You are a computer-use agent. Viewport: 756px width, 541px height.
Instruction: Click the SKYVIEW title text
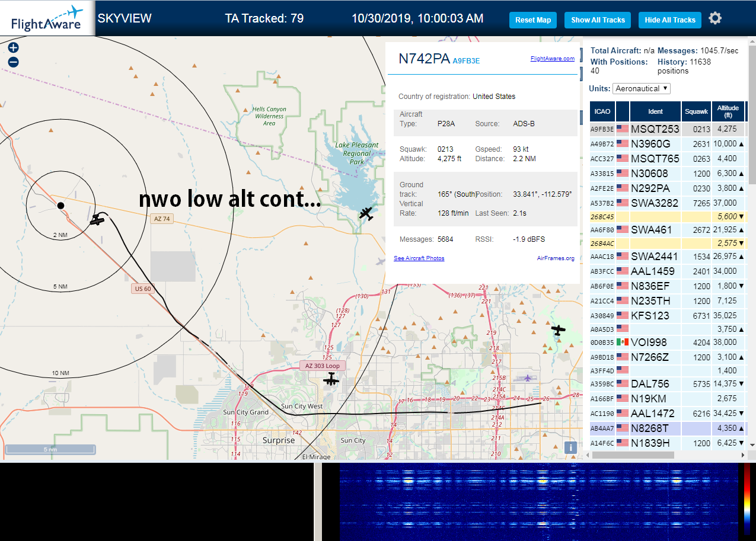pos(125,18)
